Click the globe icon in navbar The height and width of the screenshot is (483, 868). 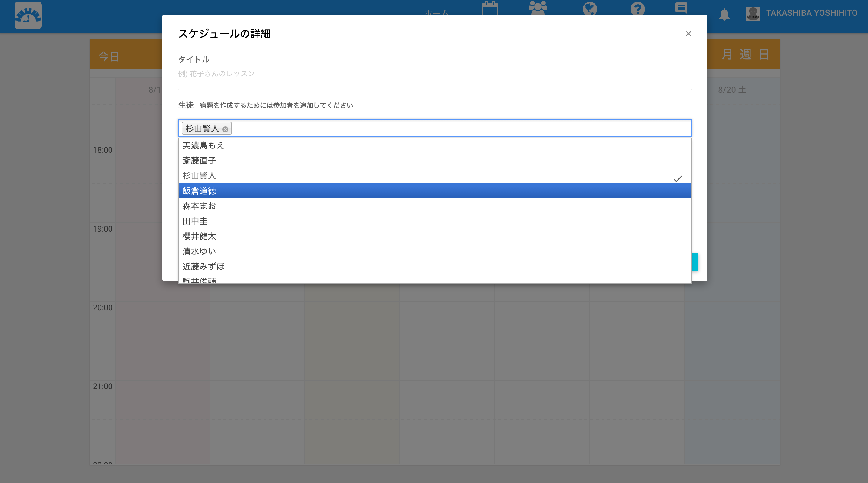(x=590, y=8)
